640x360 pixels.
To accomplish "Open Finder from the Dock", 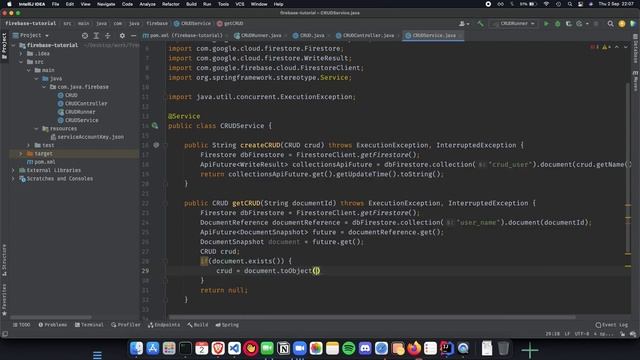I will (136, 348).
